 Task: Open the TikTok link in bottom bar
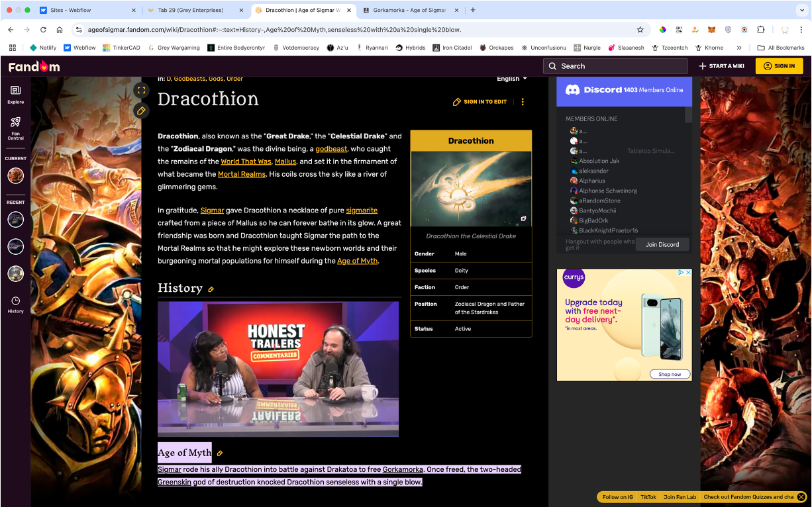[x=648, y=497]
